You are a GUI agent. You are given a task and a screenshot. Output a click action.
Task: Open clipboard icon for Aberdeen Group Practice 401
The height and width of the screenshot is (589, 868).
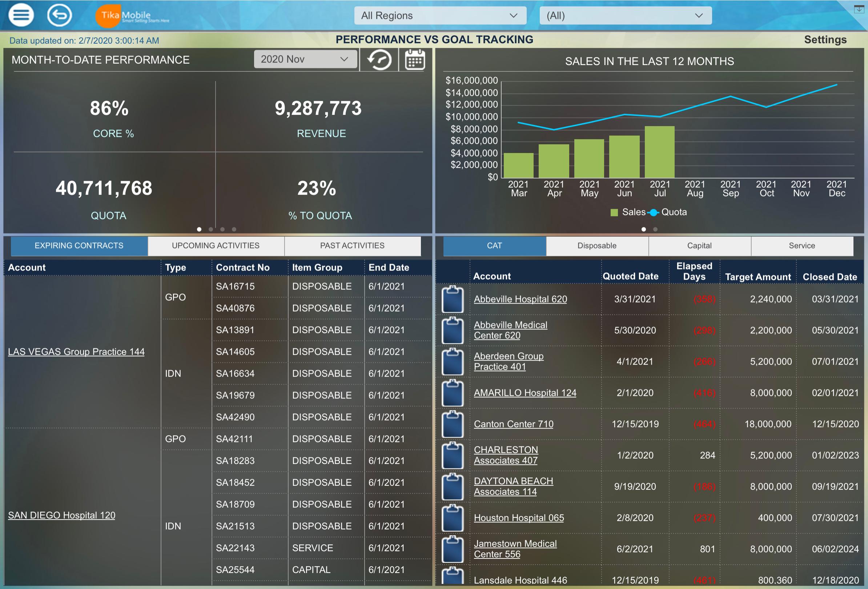453,361
